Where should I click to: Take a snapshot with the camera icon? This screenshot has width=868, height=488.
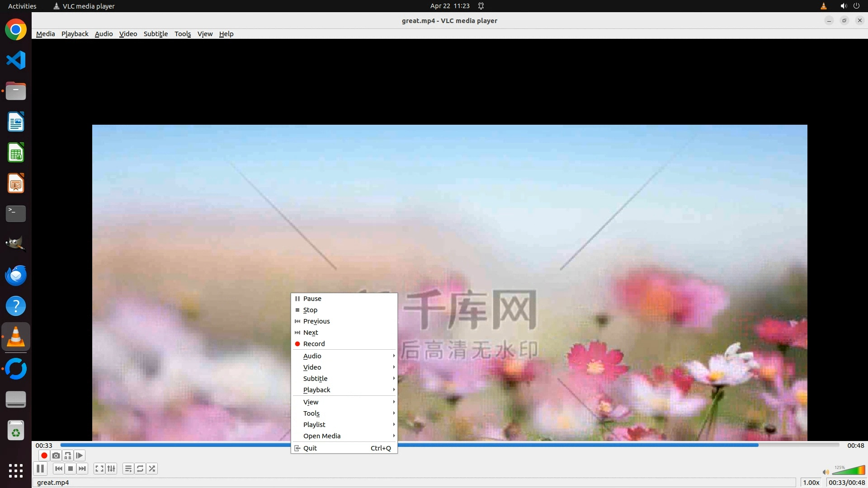point(56,455)
